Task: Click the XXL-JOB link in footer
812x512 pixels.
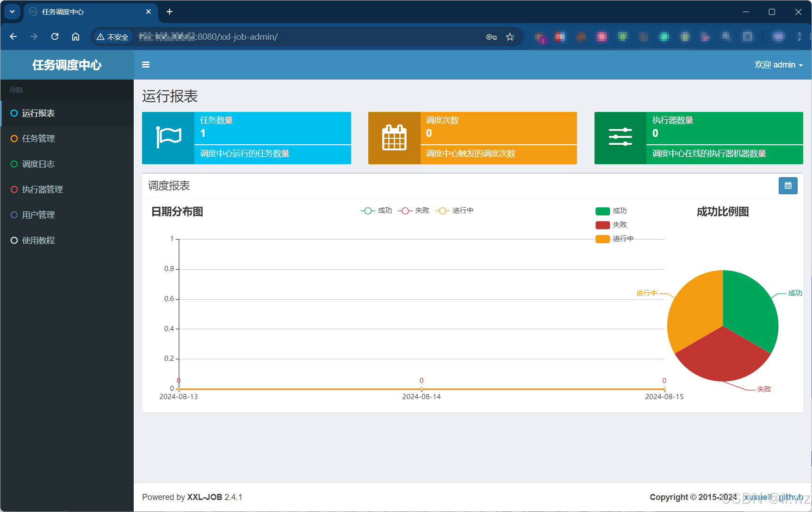Action: coord(205,497)
